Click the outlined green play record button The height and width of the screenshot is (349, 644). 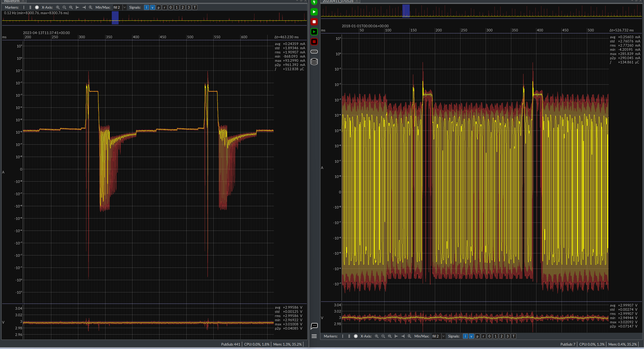point(314,32)
